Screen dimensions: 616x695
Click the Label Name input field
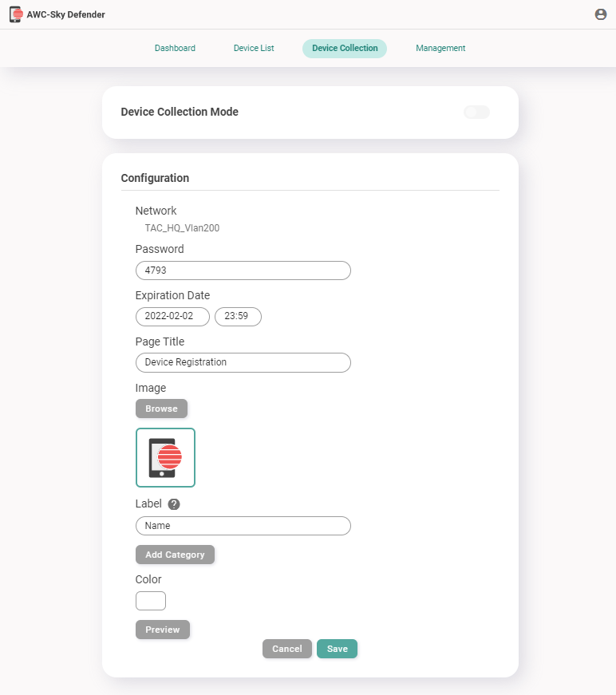tap(243, 526)
